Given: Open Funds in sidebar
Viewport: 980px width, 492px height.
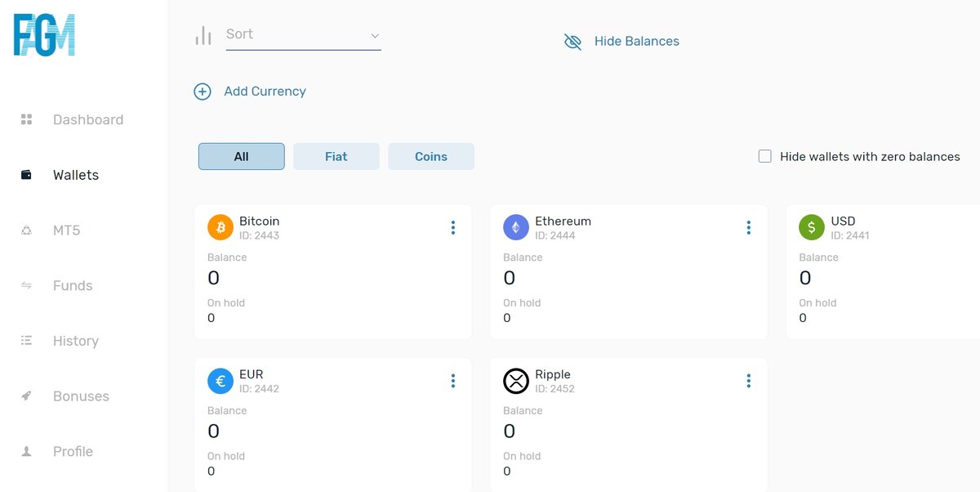Looking at the screenshot, I should [x=73, y=285].
